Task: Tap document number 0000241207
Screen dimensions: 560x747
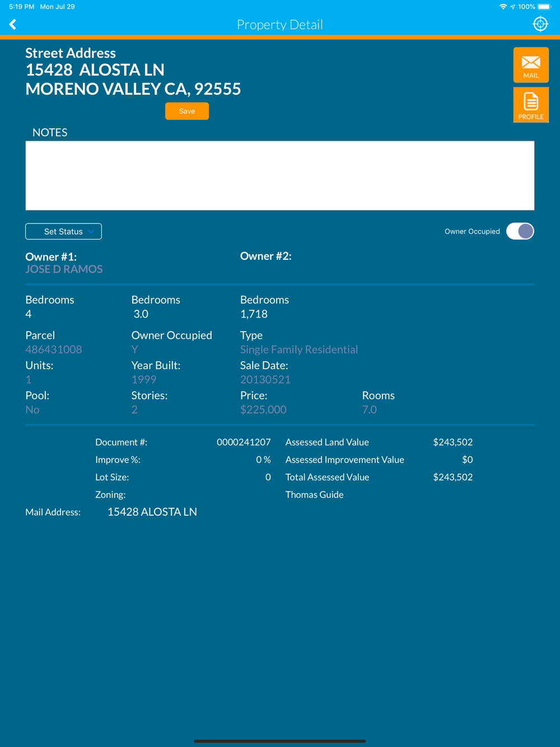Action: pyautogui.click(x=244, y=442)
